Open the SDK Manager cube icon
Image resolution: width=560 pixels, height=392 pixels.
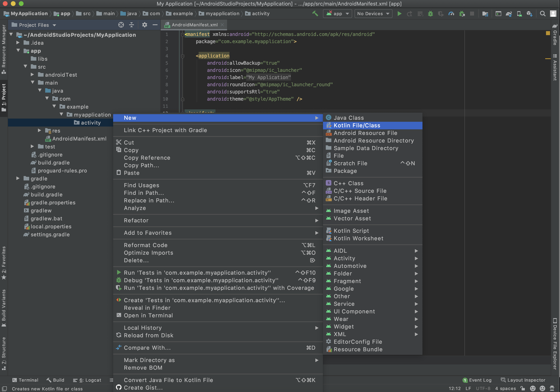pos(529,14)
